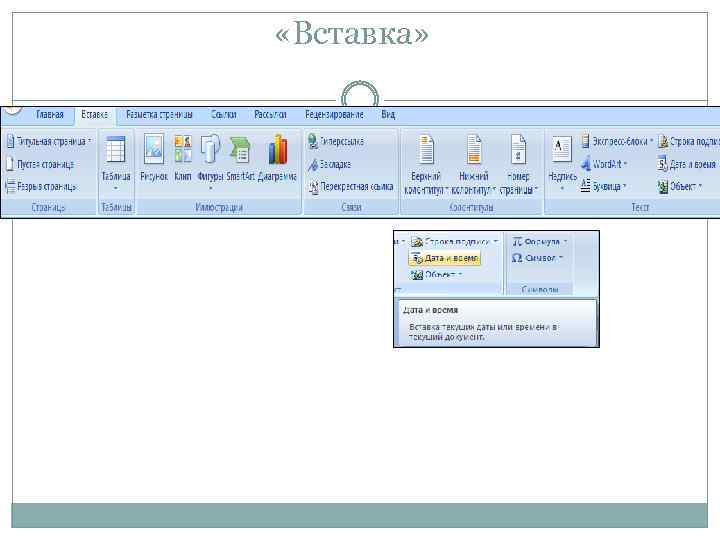720x540 pixels.
Task: Open Верхний колонтитул header menu
Action: click(x=426, y=164)
